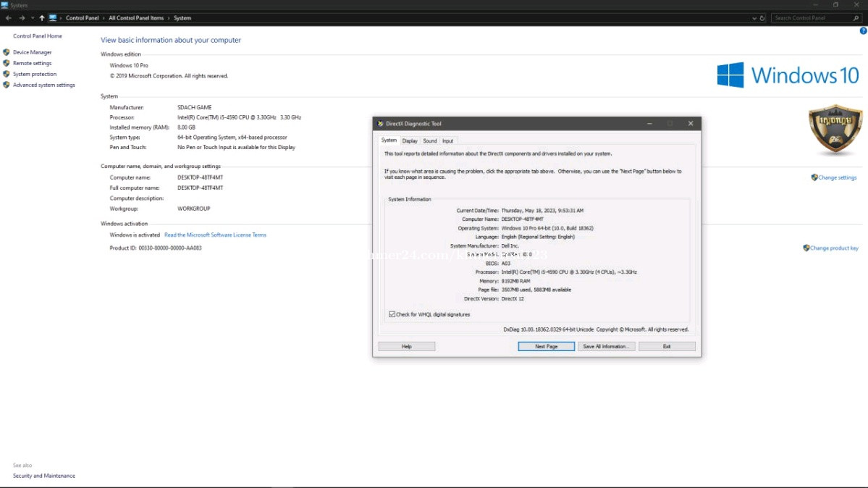This screenshot has width=868, height=488.
Task: Click shield icon beside Advanced system settings
Action: point(6,85)
